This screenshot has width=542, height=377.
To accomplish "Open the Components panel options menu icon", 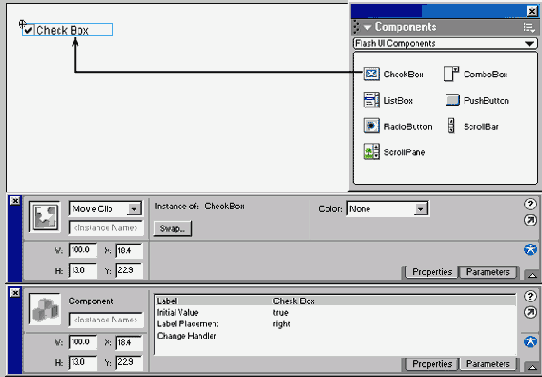I will click(x=529, y=27).
